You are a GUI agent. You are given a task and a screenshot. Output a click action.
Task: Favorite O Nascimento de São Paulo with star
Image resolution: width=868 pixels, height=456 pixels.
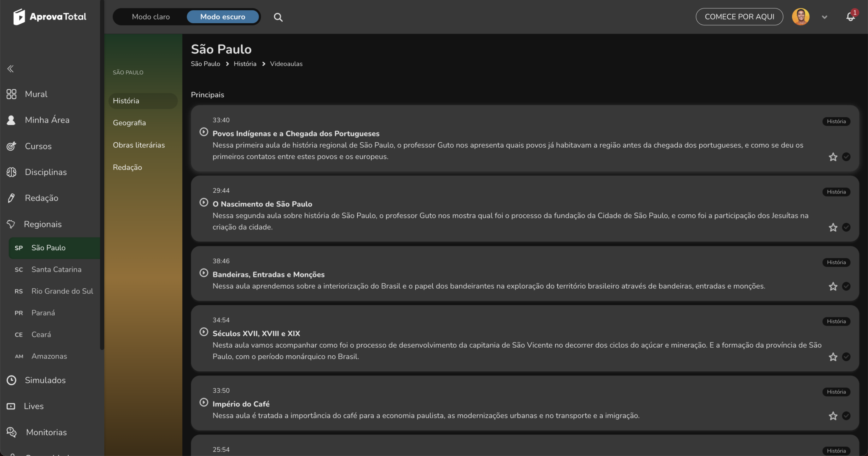[x=833, y=227]
